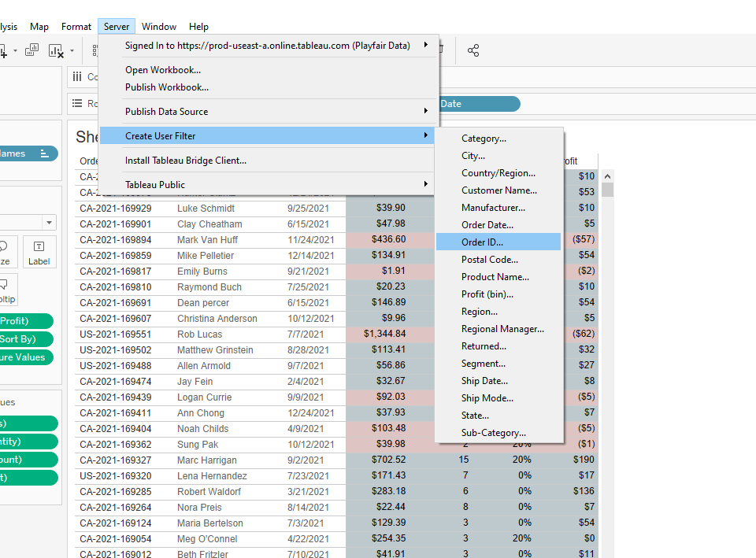Expand the Signed In account submenu arrow
The width and height of the screenshot is (756, 558).
[x=425, y=45]
